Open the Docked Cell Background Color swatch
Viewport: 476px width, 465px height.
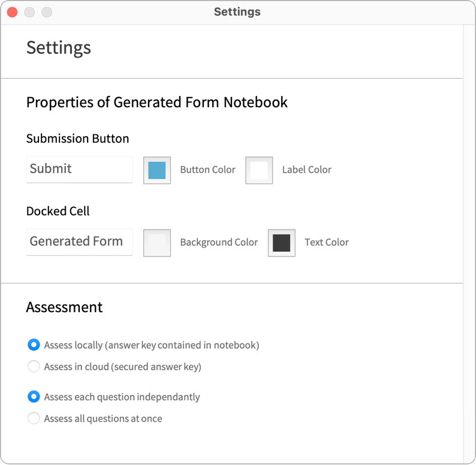[x=157, y=243]
